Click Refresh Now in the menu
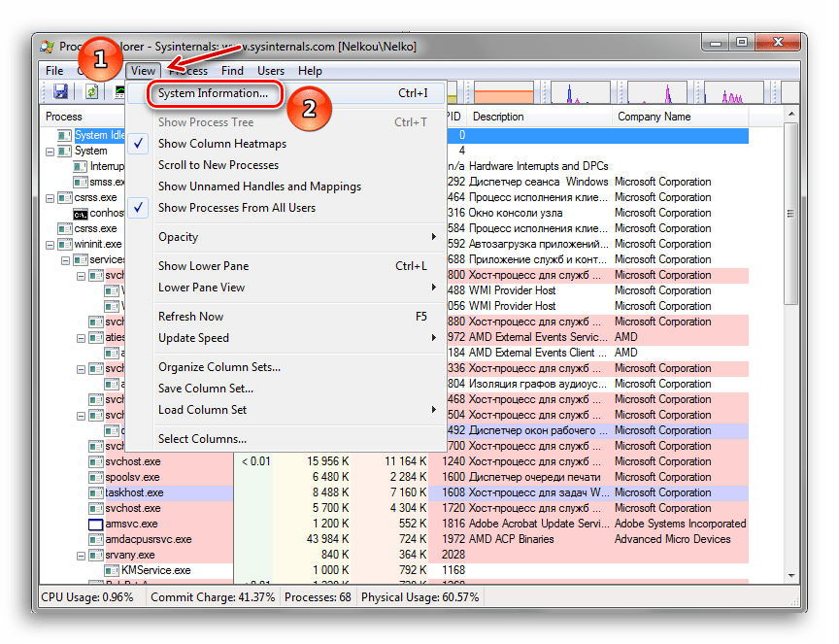The width and height of the screenshot is (839, 644). [191, 317]
